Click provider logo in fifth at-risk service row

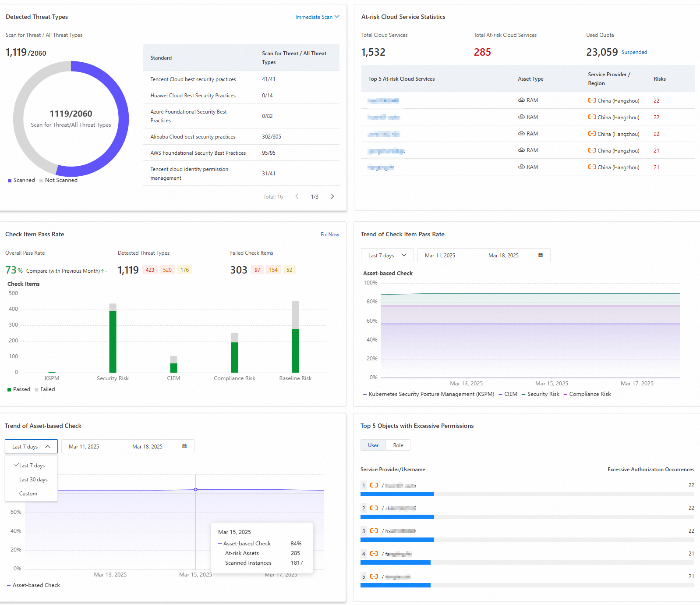(x=592, y=167)
